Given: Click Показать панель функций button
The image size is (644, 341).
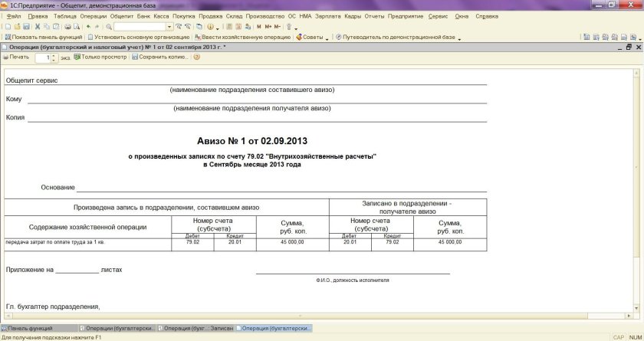Looking at the screenshot, I should (x=43, y=37).
